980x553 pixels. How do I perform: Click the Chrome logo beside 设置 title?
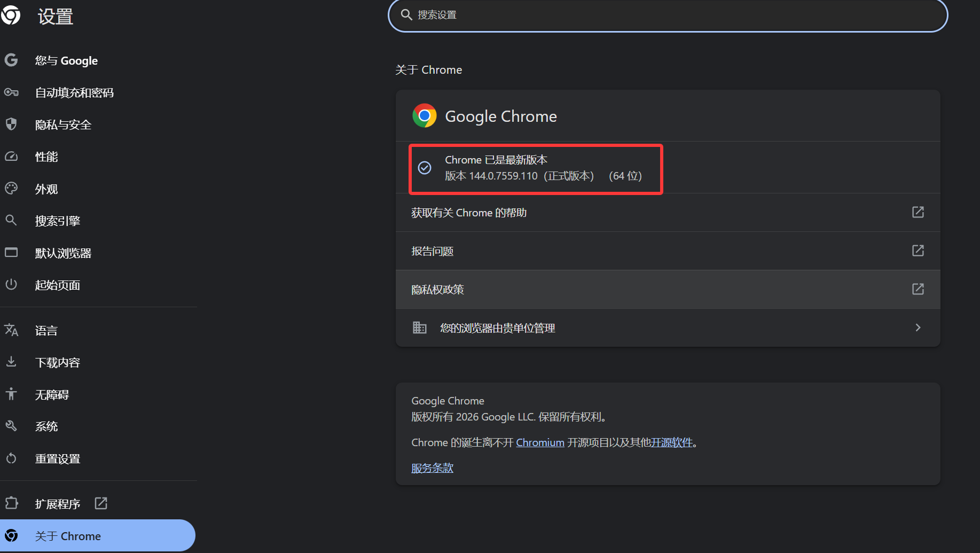click(10, 15)
